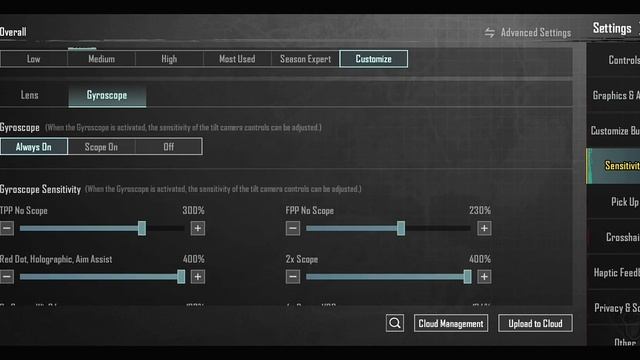Viewport: 640px width, 360px height.
Task: Click the Gyroscope Sensitivity heading
Action: click(x=40, y=189)
